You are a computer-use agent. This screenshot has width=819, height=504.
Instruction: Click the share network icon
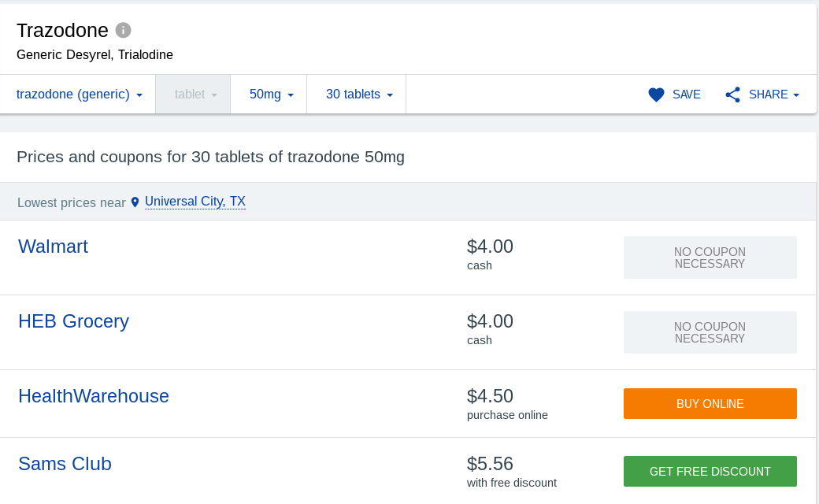click(732, 94)
